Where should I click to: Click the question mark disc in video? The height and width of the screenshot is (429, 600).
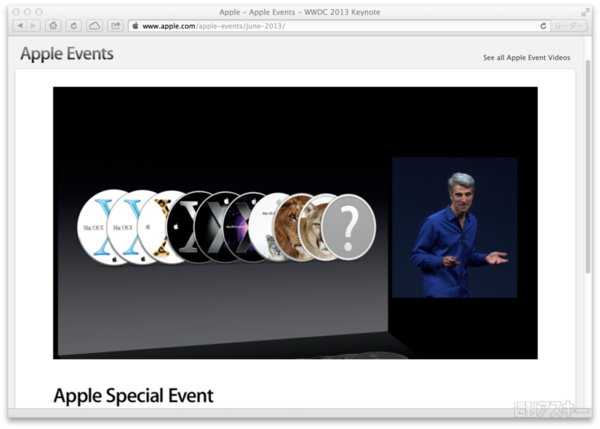[x=348, y=228]
